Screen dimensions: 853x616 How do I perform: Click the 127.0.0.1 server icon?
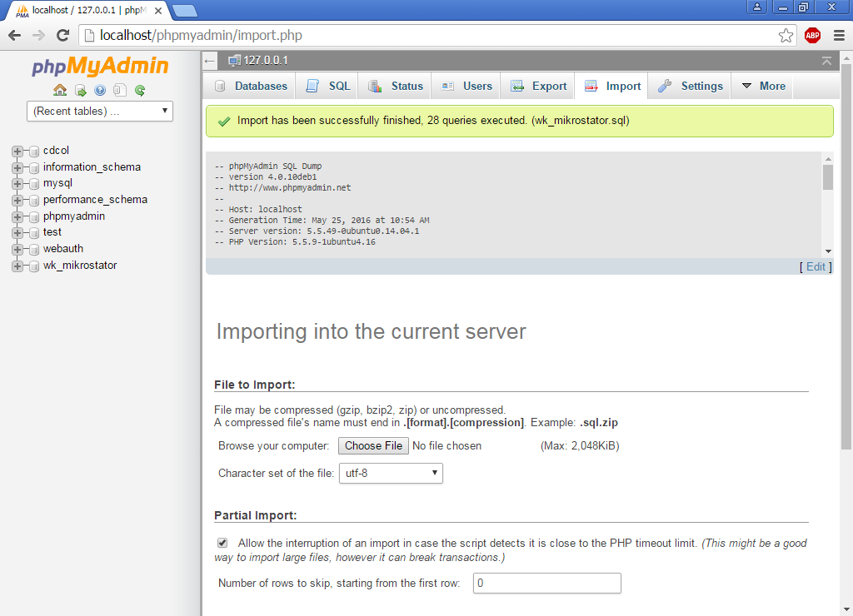[233, 61]
